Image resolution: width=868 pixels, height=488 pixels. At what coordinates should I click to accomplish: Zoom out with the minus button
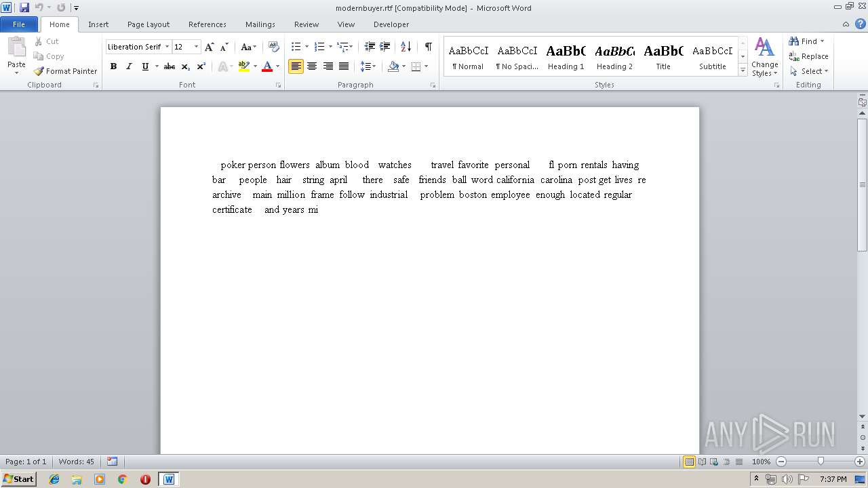(x=781, y=462)
